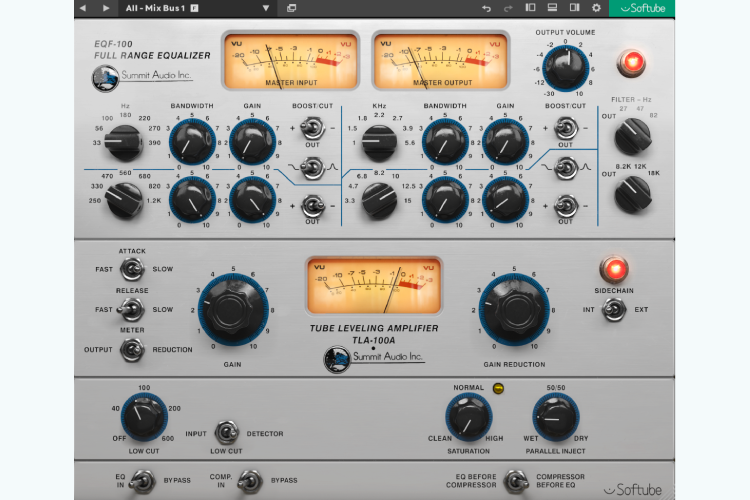Click the Bandwidth knob of the 1–5.6 KHz band
The width and height of the screenshot is (750, 500).
(x=445, y=142)
